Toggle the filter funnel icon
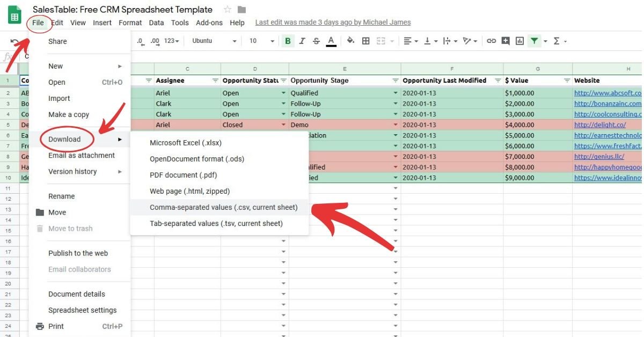 click(534, 41)
